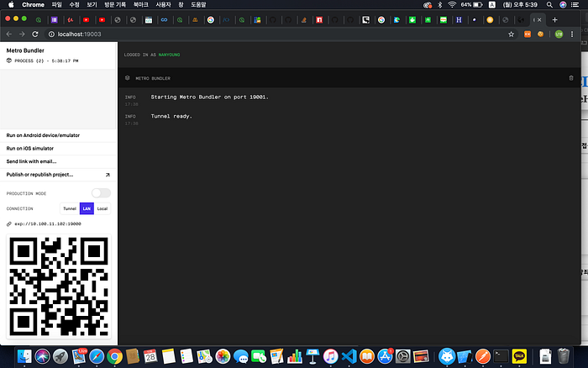Open the 수정 menu

[x=74, y=4]
